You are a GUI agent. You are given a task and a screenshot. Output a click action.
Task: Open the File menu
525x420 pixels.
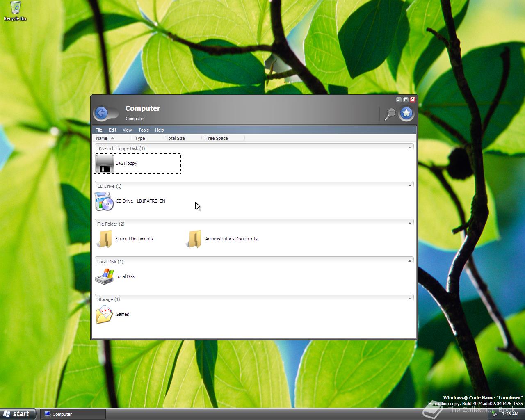tap(99, 130)
